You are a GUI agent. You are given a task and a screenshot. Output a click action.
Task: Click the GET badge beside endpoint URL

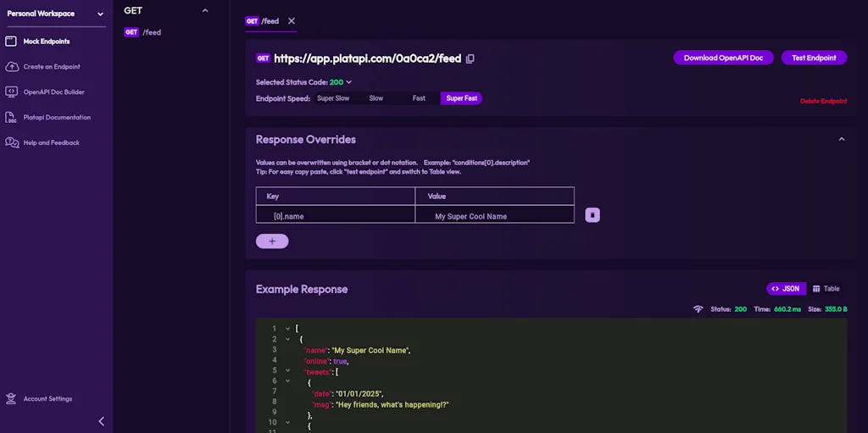pyautogui.click(x=263, y=58)
